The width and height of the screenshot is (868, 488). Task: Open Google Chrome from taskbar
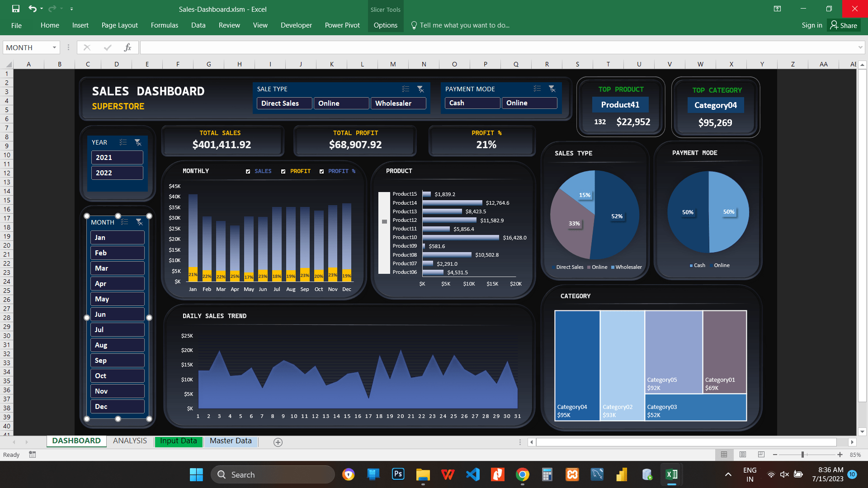coord(522,474)
